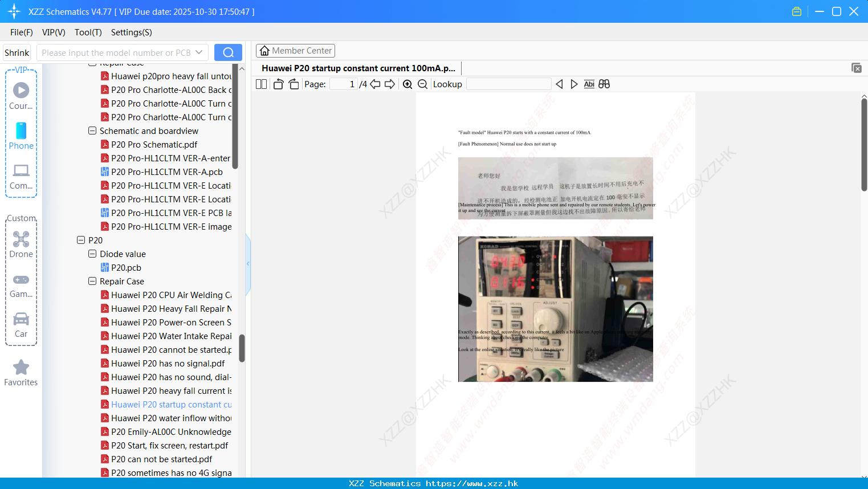Open Huawei P20 Power-on Screen case
Viewport: 868px width, 489px height.
coord(166,322)
